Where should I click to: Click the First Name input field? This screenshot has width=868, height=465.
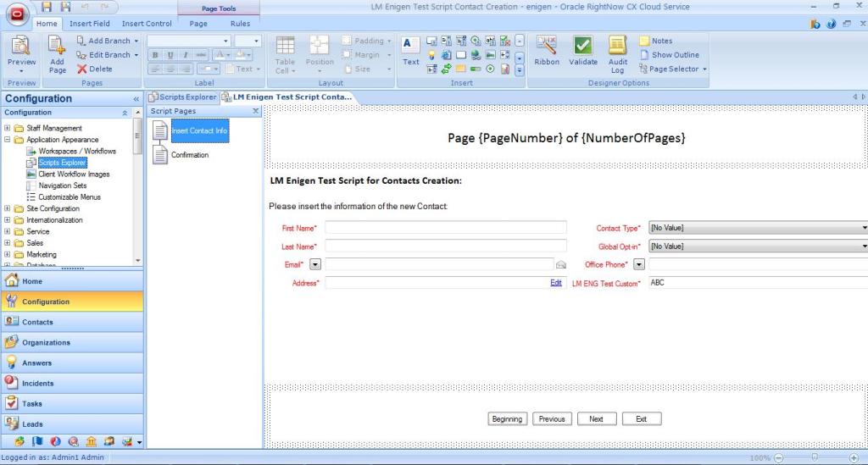click(446, 228)
